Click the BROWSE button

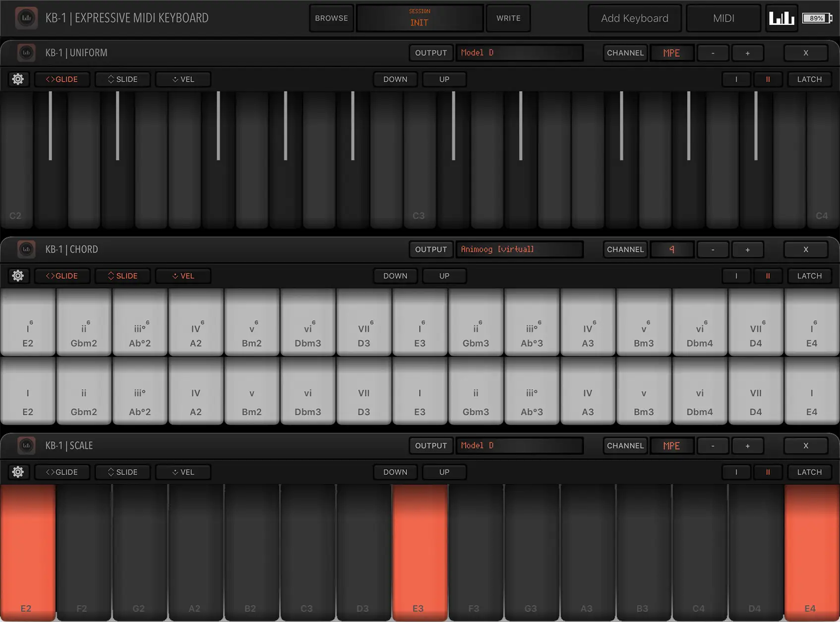click(x=331, y=18)
